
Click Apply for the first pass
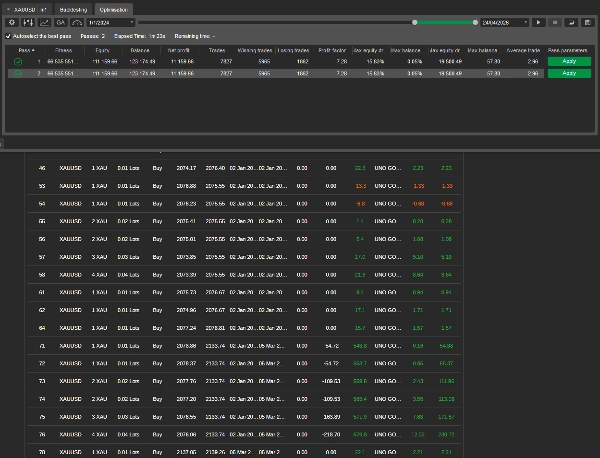click(569, 61)
